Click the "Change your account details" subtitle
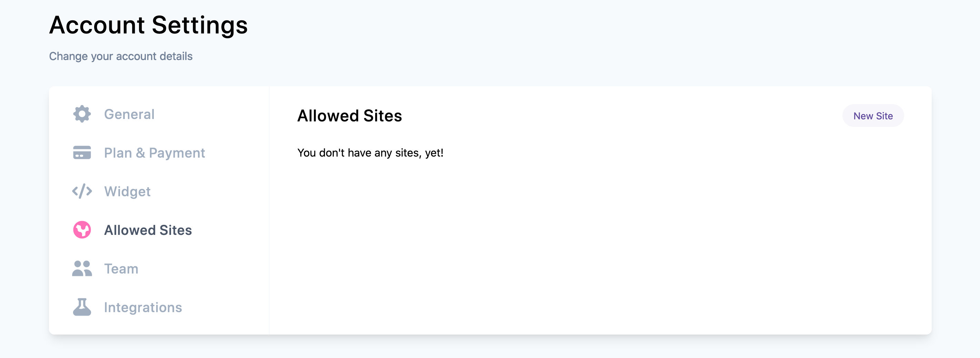Viewport: 980px width, 358px height. [121, 56]
